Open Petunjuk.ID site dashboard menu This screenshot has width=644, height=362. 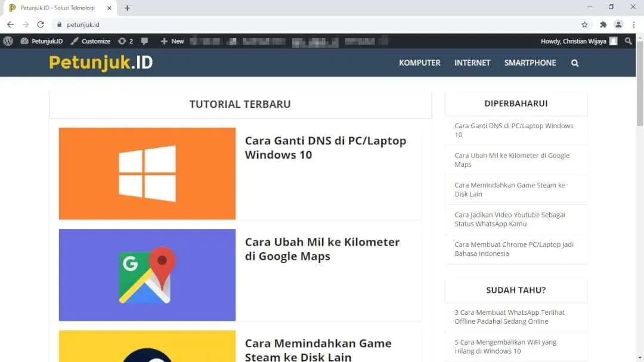point(42,41)
